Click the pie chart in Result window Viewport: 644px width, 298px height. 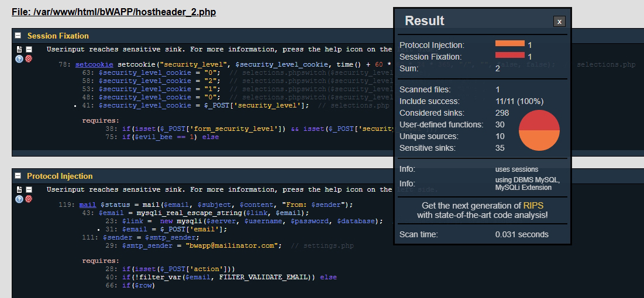coord(539,130)
